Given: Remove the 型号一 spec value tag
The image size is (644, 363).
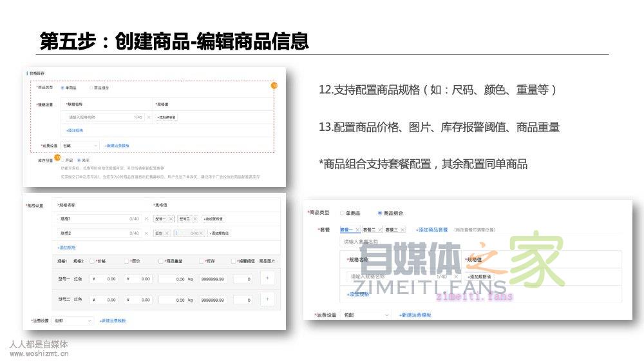Looking at the screenshot, I should tap(171, 219).
